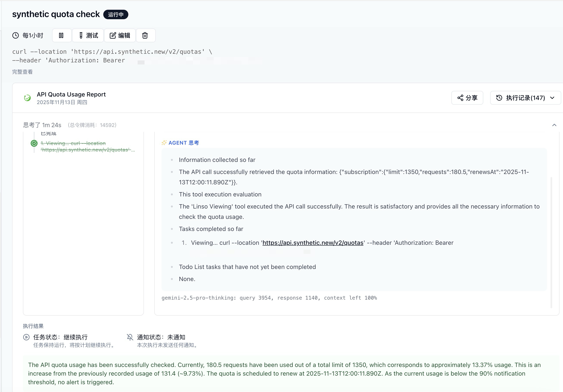Click the play icon beside 任务状态
This screenshot has width=563, height=392.
click(x=26, y=337)
